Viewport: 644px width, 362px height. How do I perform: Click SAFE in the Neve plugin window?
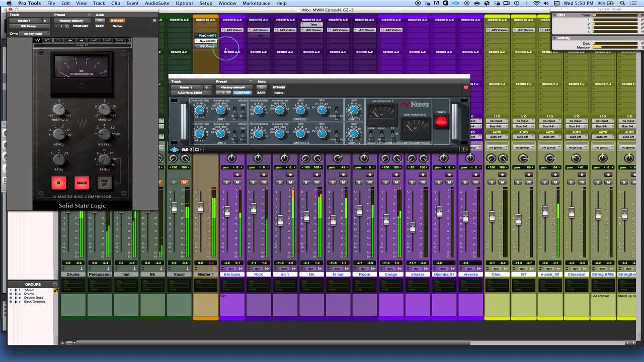point(261,93)
